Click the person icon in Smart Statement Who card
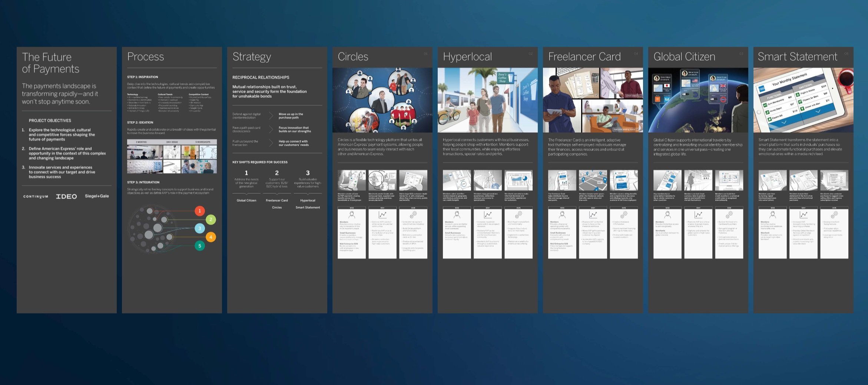This screenshot has height=385, width=868. [773, 214]
